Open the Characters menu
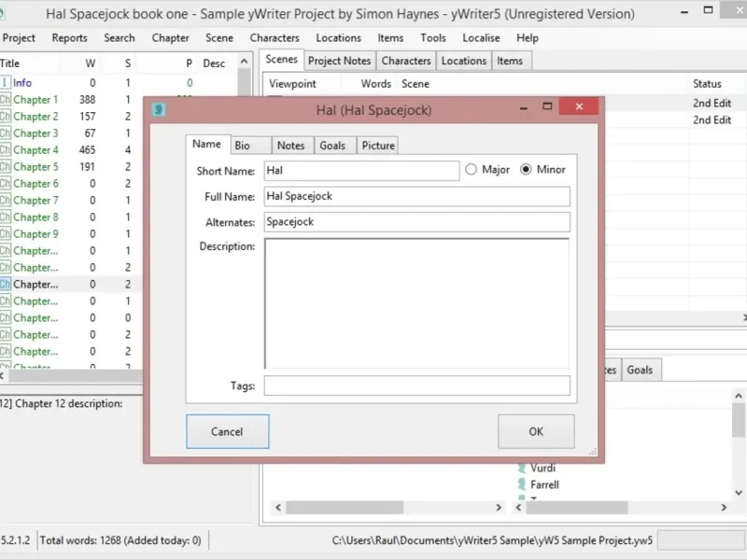Screen dimensions: 747x560 tap(275, 38)
